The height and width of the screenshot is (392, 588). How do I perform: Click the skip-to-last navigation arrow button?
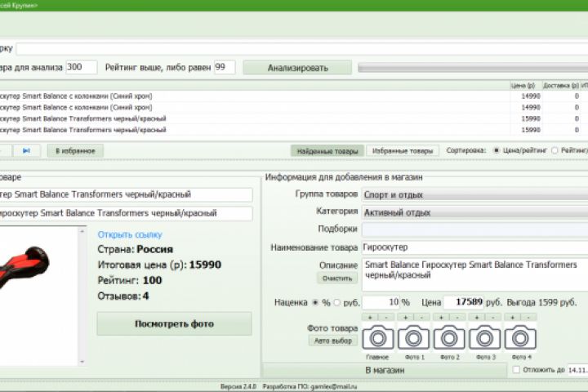click(26, 151)
